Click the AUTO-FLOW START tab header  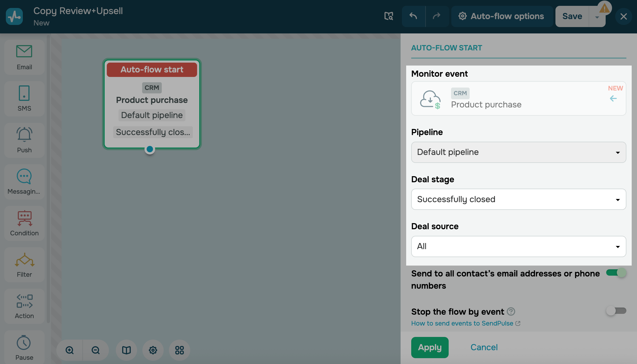447,48
